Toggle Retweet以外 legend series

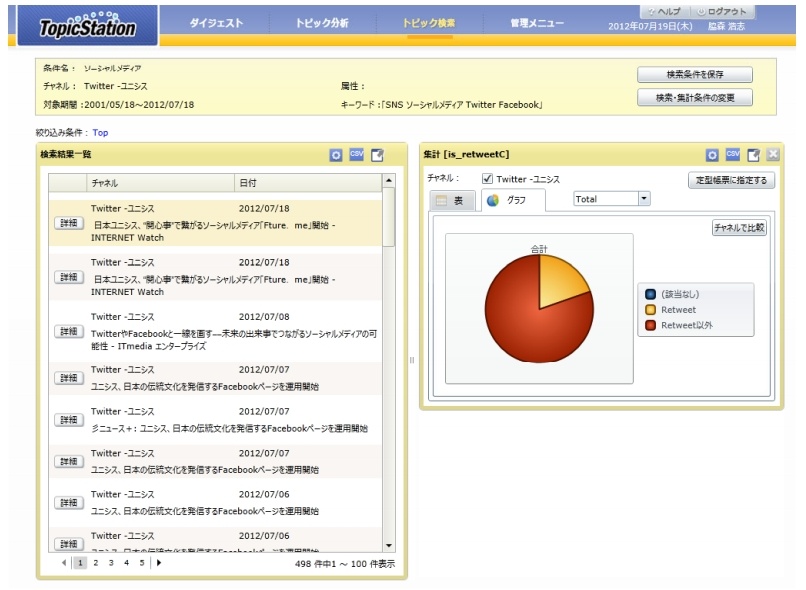click(x=680, y=325)
